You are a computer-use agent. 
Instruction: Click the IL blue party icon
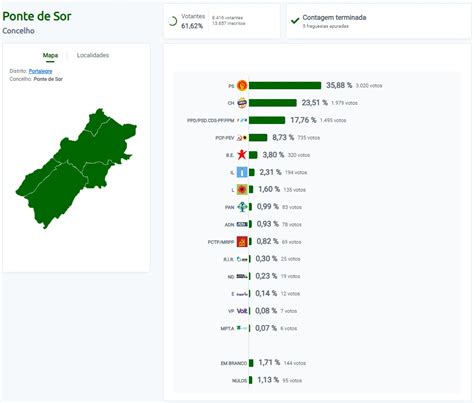pyautogui.click(x=242, y=172)
